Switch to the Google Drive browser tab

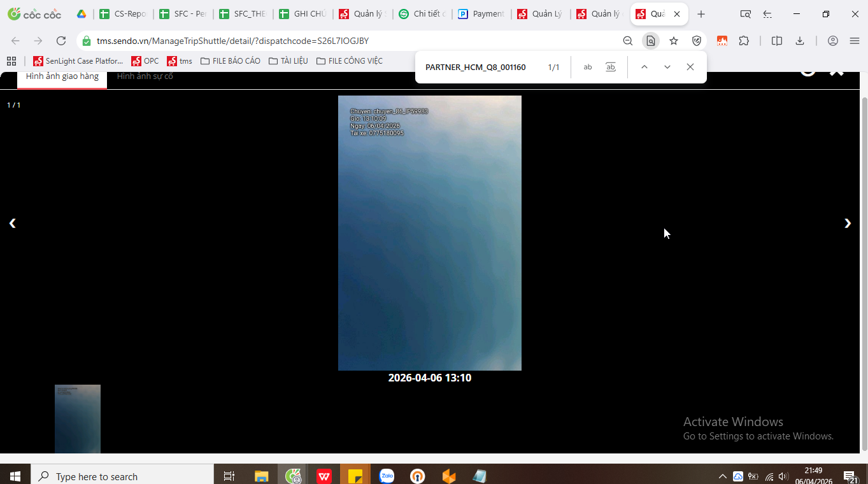pos(82,14)
